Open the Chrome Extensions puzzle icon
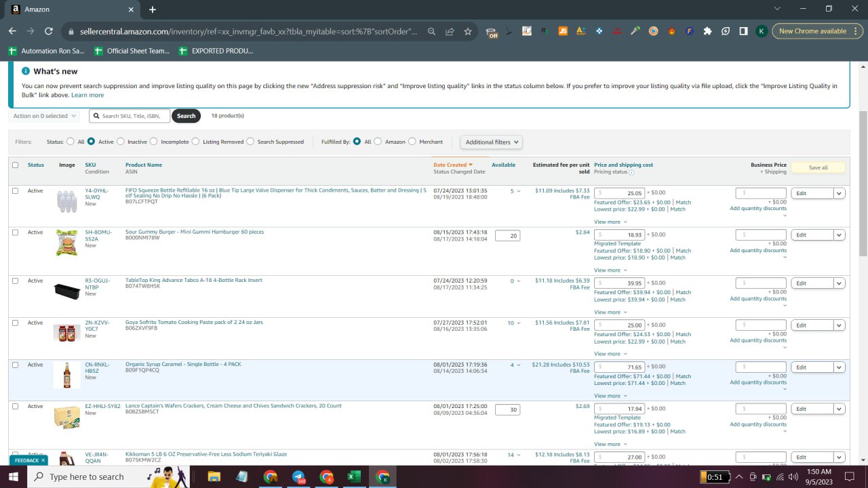868x488 pixels. pyautogui.click(x=708, y=31)
